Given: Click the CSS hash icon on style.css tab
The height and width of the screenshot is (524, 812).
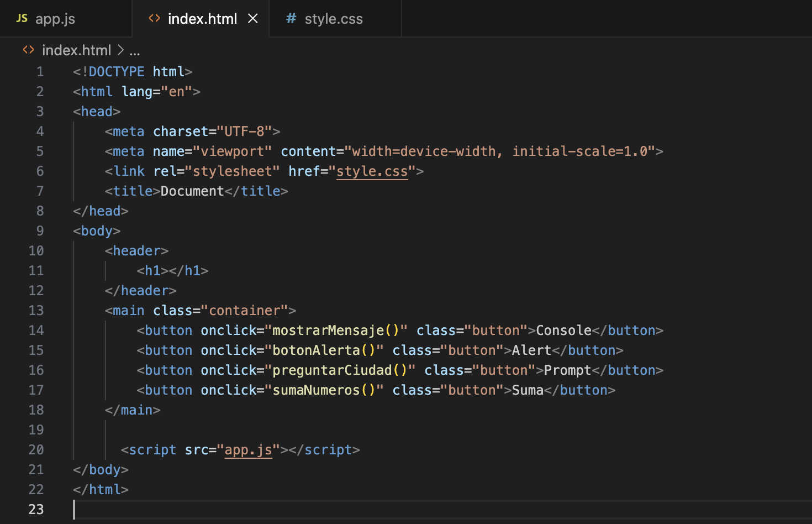Looking at the screenshot, I should point(291,18).
